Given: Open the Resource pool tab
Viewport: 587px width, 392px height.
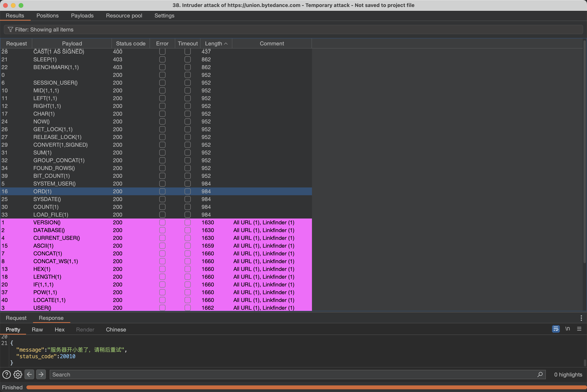Looking at the screenshot, I should (124, 16).
